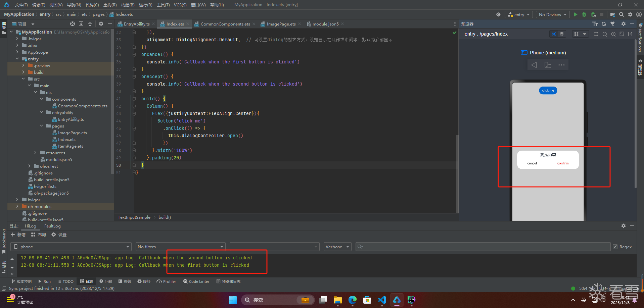Expand the .hvigor folder
Screen dimensions: 644x308
click(17, 39)
